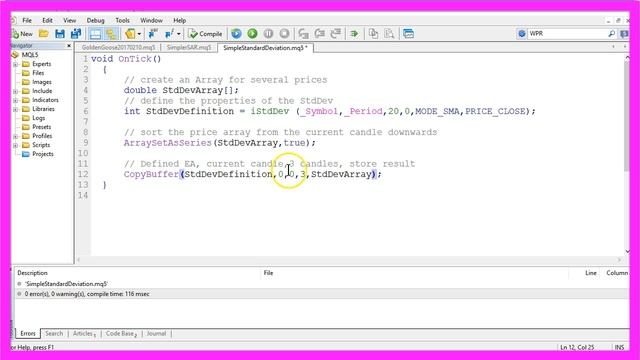Click the Step Out debug icon
The width and height of the screenshot is (640, 360).
coord(336,34)
